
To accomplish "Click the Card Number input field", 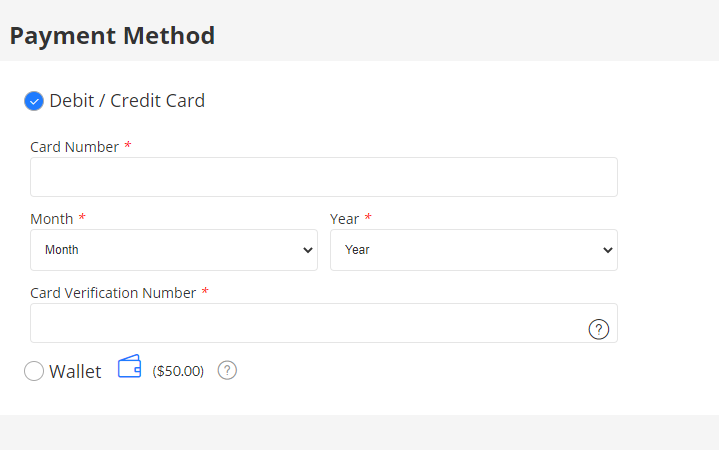I will pos(324,177).
